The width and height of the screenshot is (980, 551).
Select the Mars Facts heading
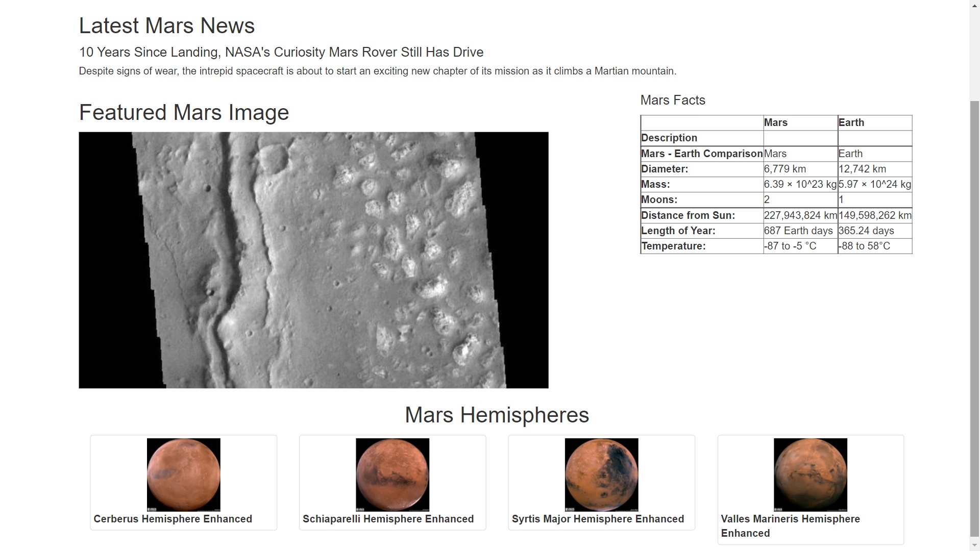[x=673, y=100]
